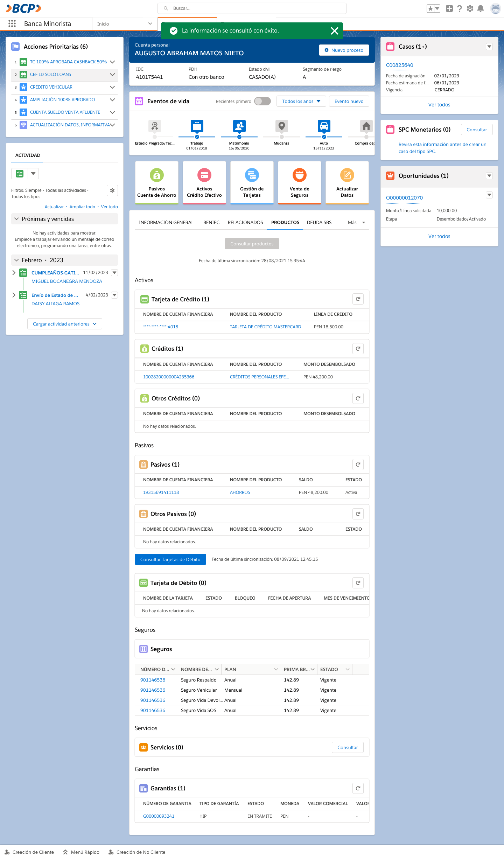
Task: Click Consultar Tarjetas de Débito button
Action: 170,559
